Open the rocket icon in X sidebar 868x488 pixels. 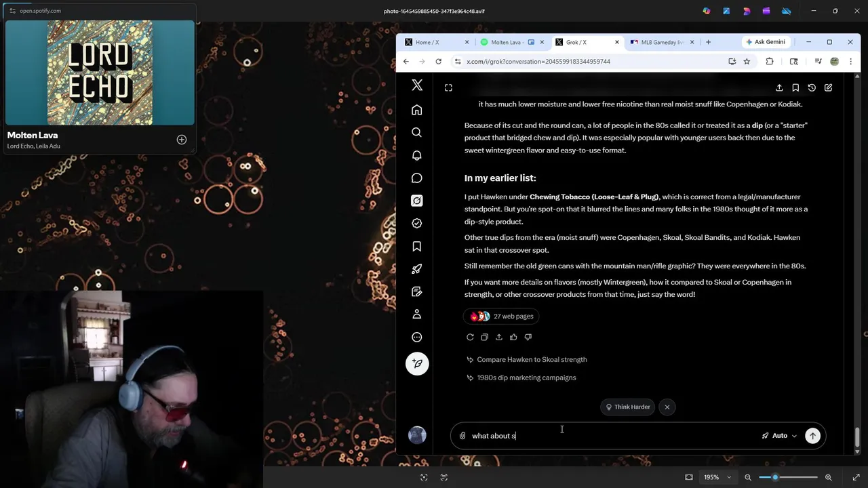[x=417, y=269]
